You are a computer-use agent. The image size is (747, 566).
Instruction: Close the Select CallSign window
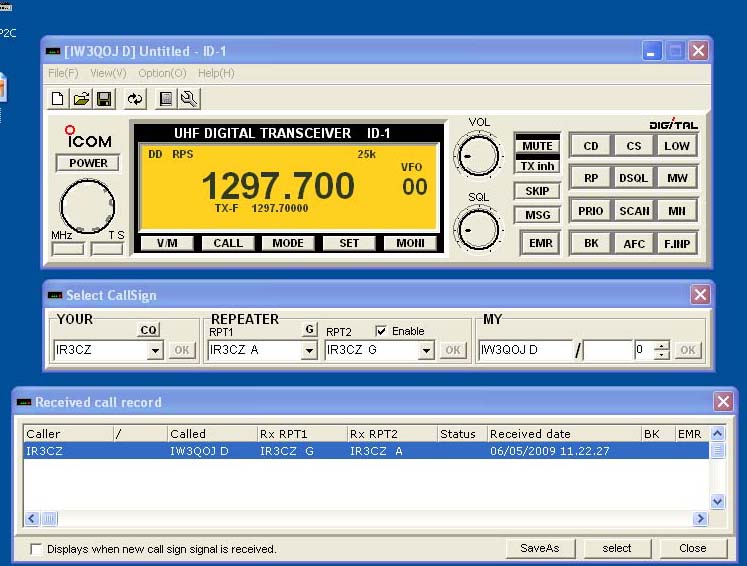(x=700, y=294)
